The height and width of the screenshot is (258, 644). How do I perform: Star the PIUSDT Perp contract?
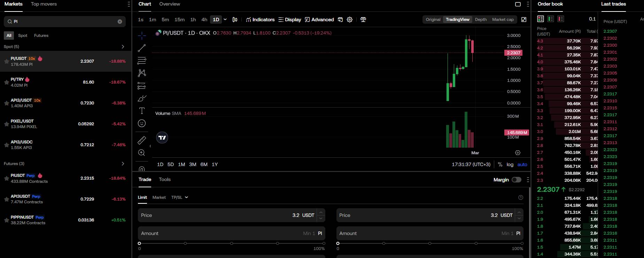tap(6, 178)
